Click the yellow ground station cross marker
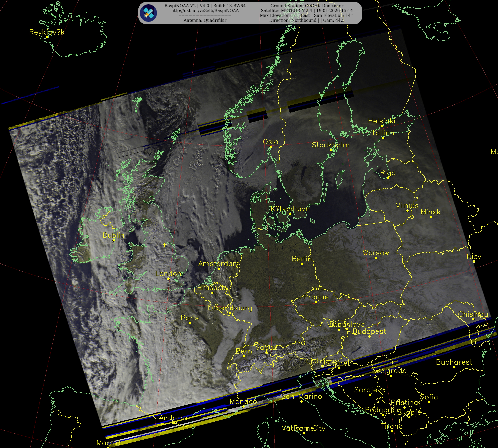 click(x=165, y=245)
